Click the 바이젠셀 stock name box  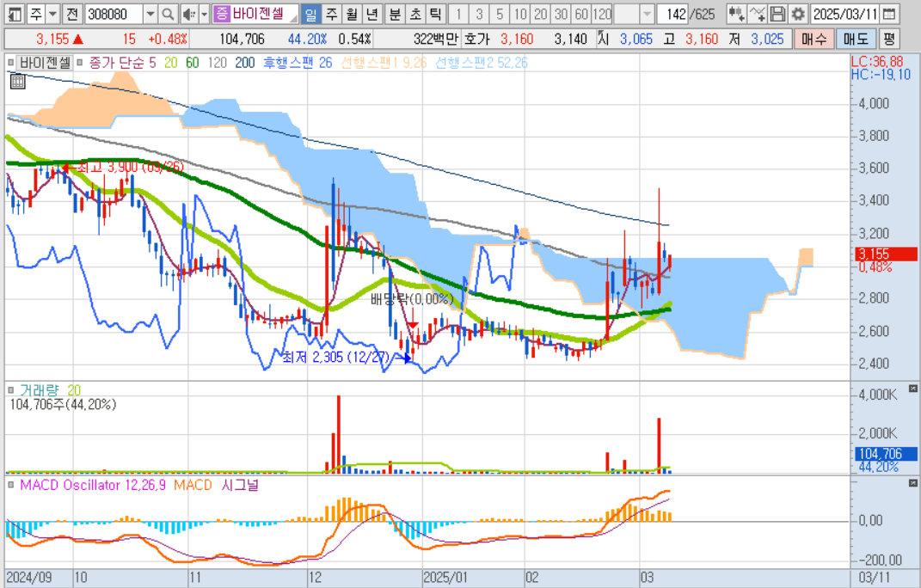(263, 14)
